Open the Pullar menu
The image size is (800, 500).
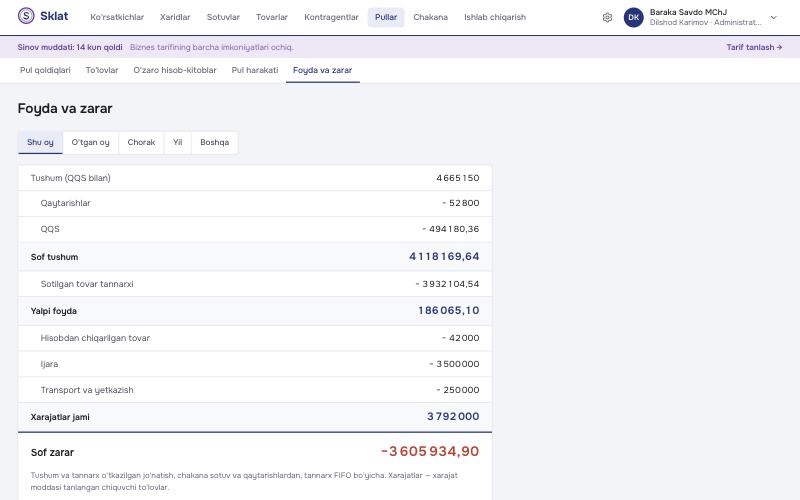386,17
